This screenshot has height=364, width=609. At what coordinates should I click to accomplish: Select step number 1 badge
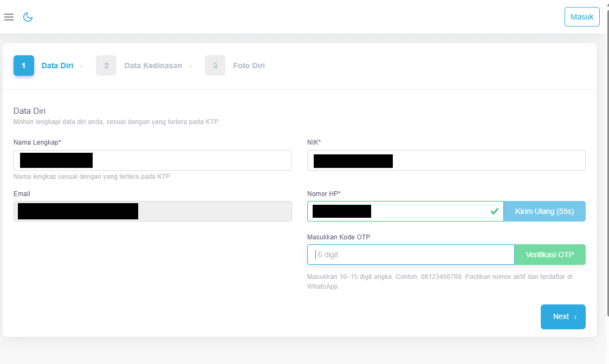(x=24, y=66)
